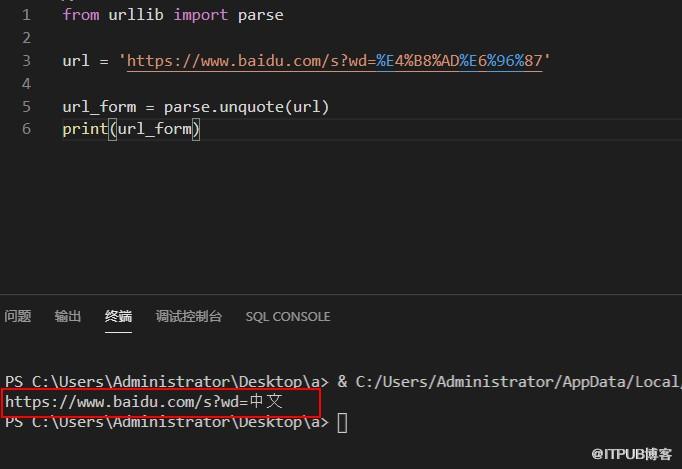Click the terminal prompt cursor box
The width and height of the screenshot is (682, 469).
tap(342, 422)
